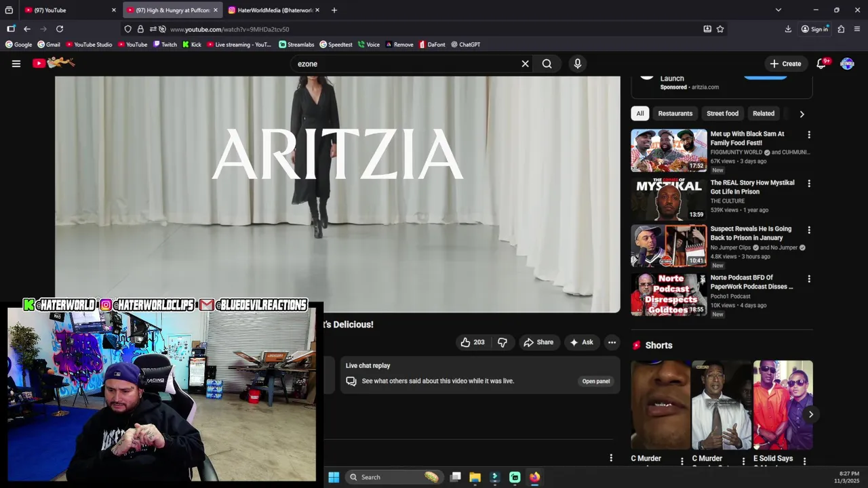Open more actions ellipsis under video
Screen dimensions: 868x488
pos(612,342)
